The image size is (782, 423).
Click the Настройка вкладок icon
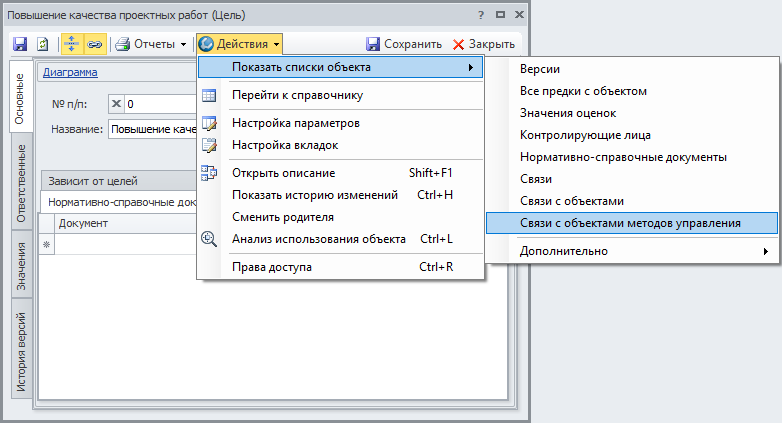[x=209, y=145]
